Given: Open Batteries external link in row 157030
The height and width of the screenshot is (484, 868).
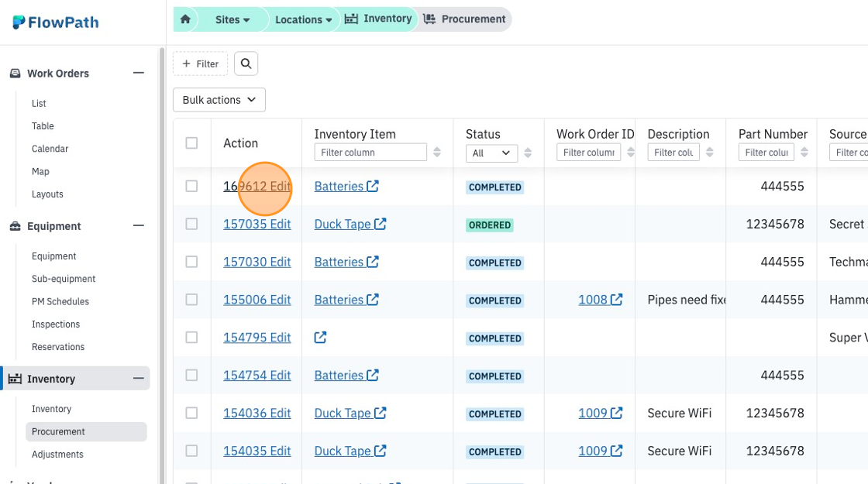Looking at the screenshot, I should [x=373, y=262].
